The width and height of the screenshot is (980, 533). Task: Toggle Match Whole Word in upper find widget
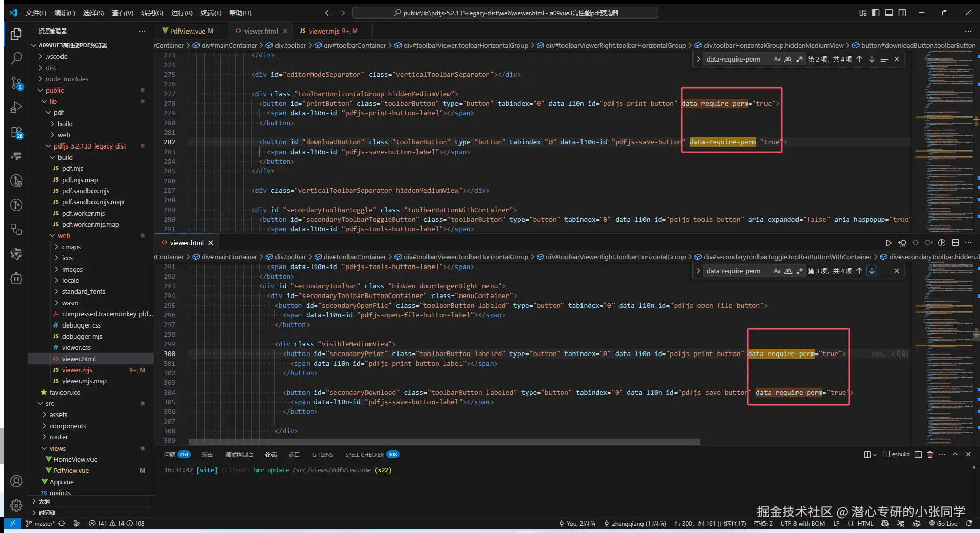pyautogui.click(x=788, y=59)
